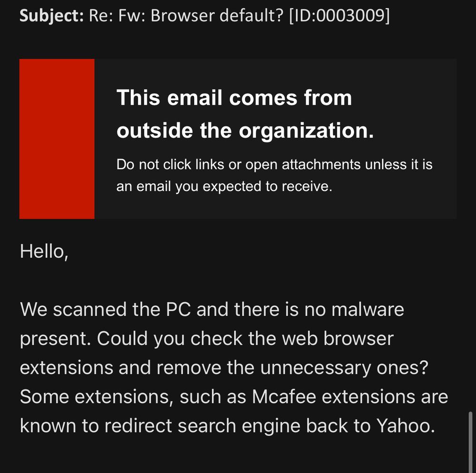The width and height of the screenshot is (476, 473).
Task: Click the red warning color block
Action: coord(57,139)
